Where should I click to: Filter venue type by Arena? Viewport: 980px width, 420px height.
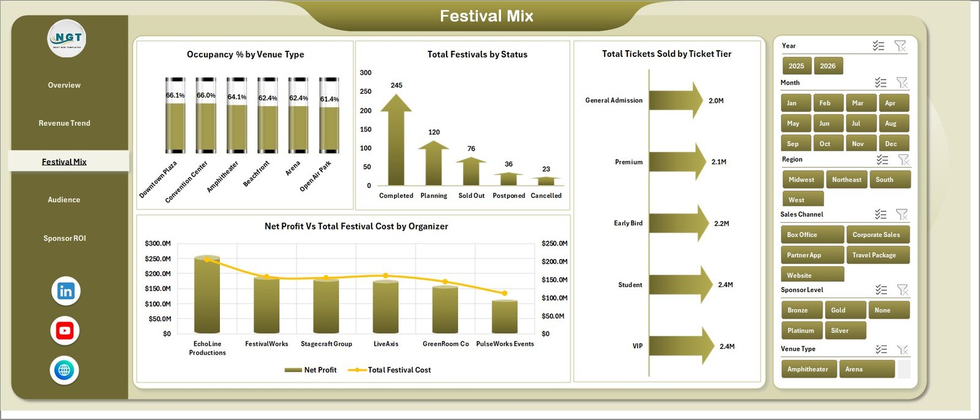point(867,369)
